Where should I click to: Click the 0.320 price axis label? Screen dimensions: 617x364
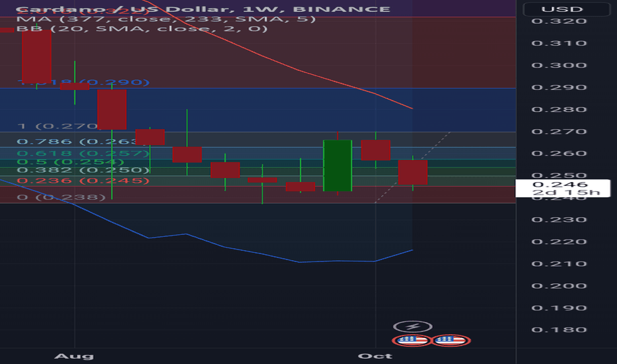click(x=559, y=21)
